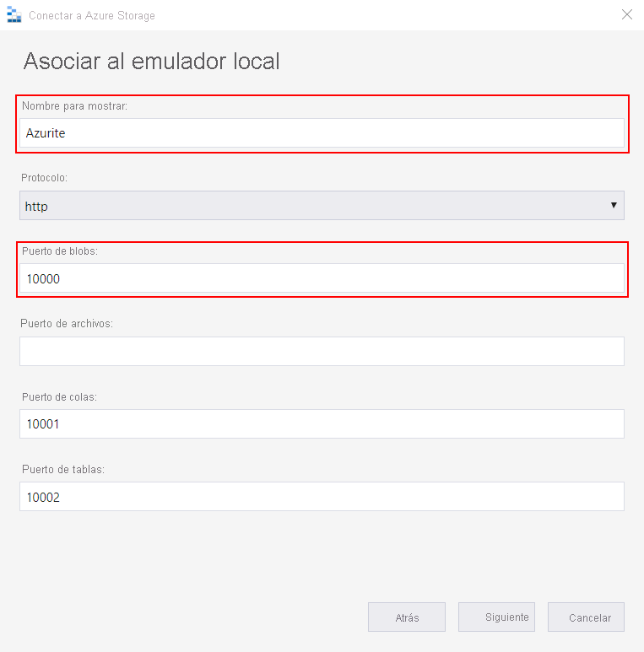The image size is (644, 652).
Task: Select the Puerto de tablas input field
Action: [x=322, y=497]
